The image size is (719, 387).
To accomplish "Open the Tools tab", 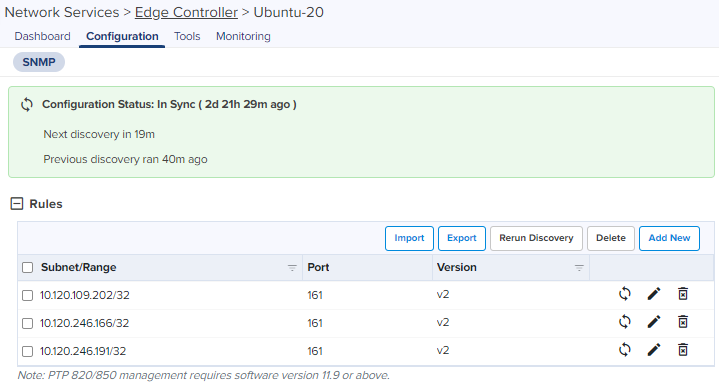I will click(187, 36).
